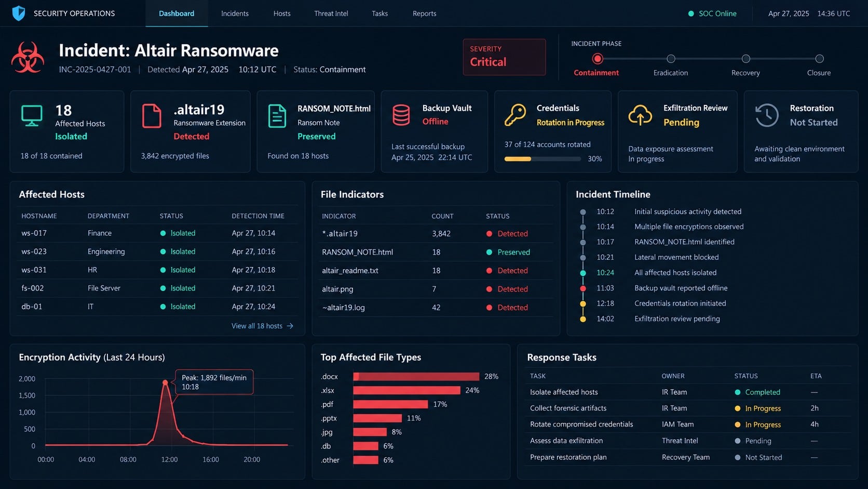Click the 10:12 initial suspicious activity marker
Viewport: 868px width, 489px height.
tap(583, 212)
